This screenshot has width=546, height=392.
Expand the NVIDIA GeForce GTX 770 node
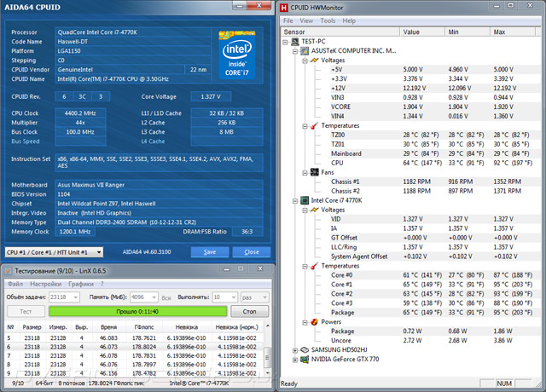[x=295, y=360]
